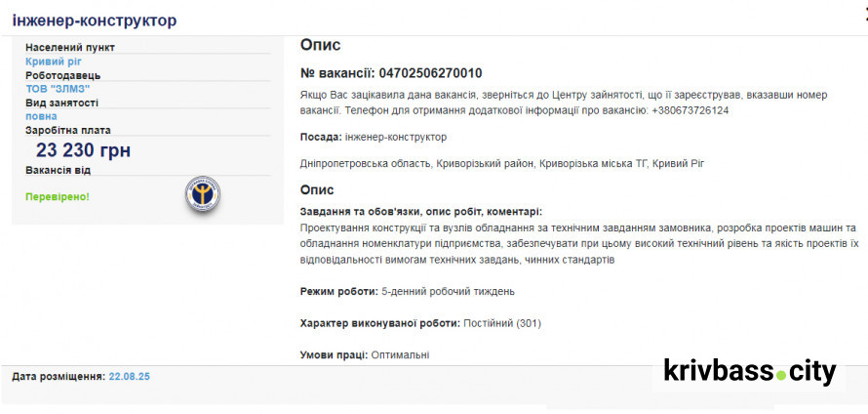Screen dimensions: 868x414
Task: Click the salary amount 23 230 грн
Action: click(83, 150)
